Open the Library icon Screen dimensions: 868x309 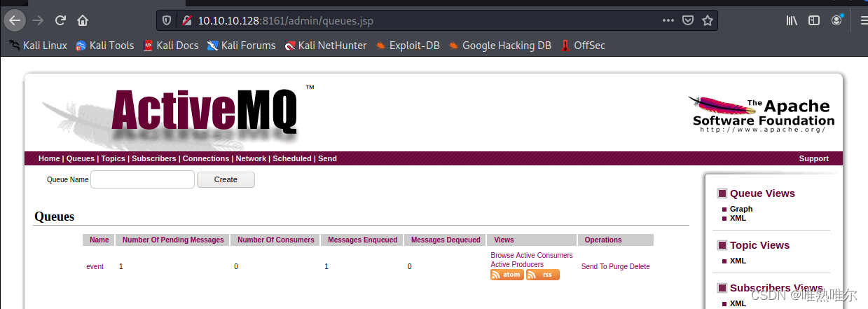[792, 21]
